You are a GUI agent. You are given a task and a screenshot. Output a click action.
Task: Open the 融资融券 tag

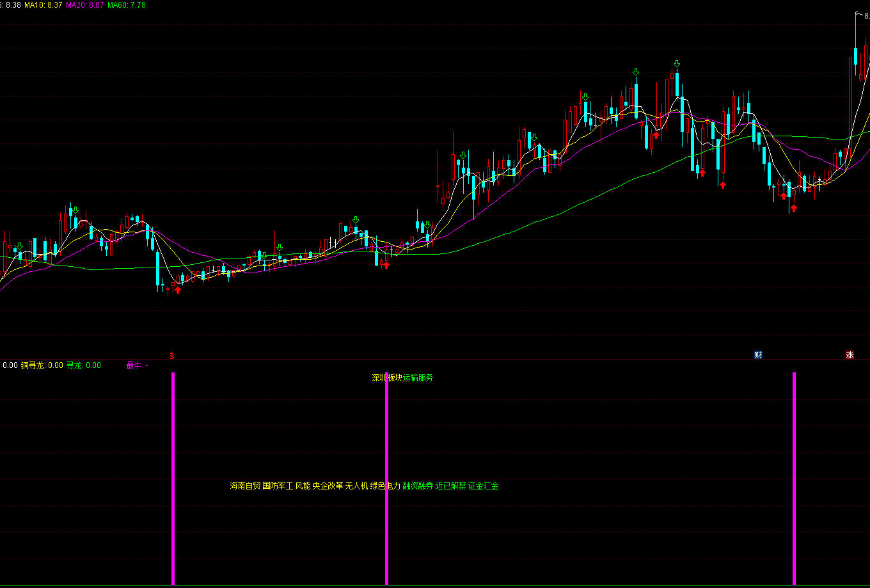(418, 486)
